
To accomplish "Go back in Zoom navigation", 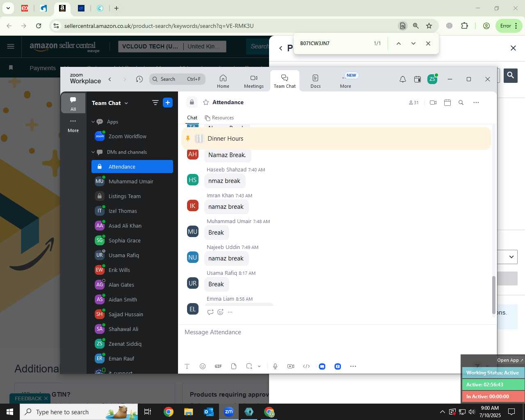I will pos(110,79).
